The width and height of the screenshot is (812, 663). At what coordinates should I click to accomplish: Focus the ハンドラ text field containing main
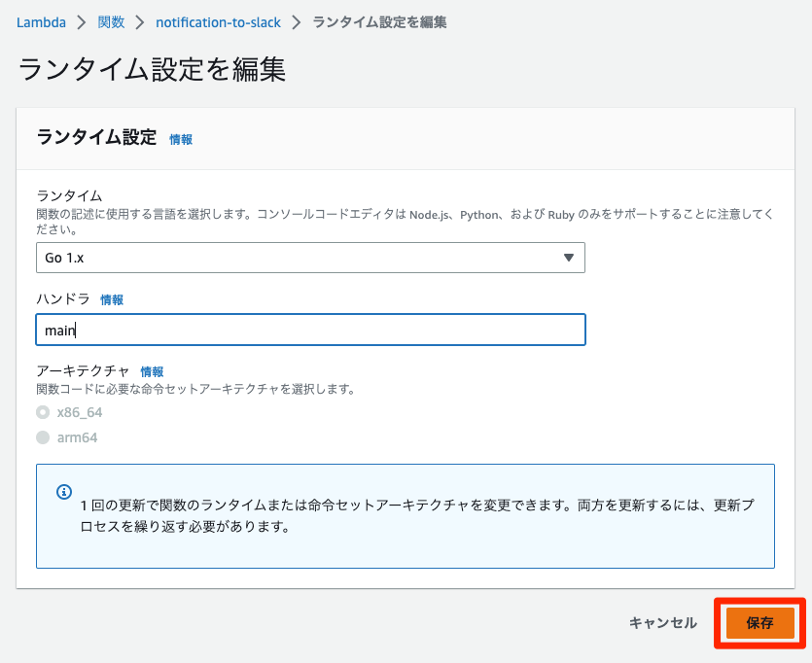click(x=309, y=330)
